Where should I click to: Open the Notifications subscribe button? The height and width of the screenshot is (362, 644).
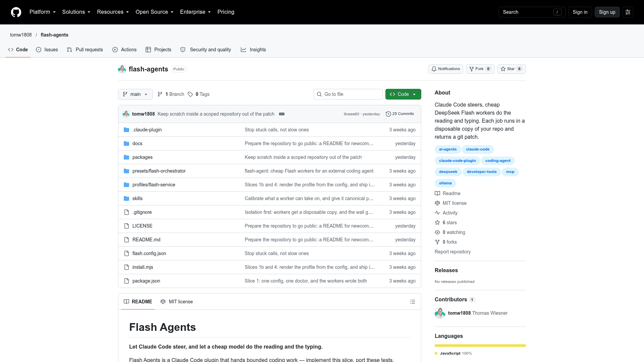pyautogui.click(x=446, y=69)
